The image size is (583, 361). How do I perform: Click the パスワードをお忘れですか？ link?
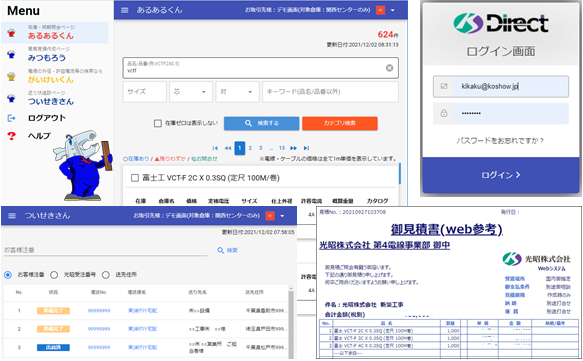click(500, 141)
